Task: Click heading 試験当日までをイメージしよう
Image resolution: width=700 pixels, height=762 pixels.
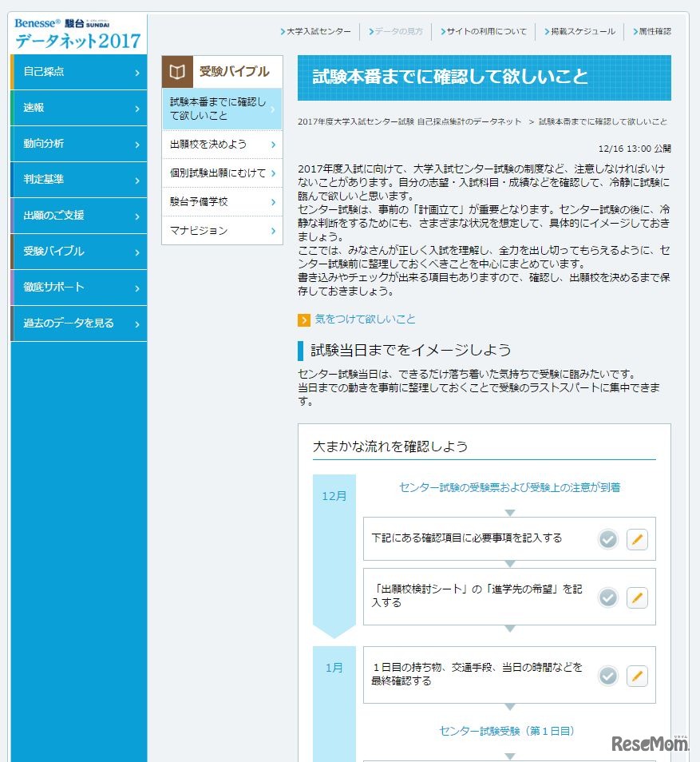Action: (x=410, y=351)
